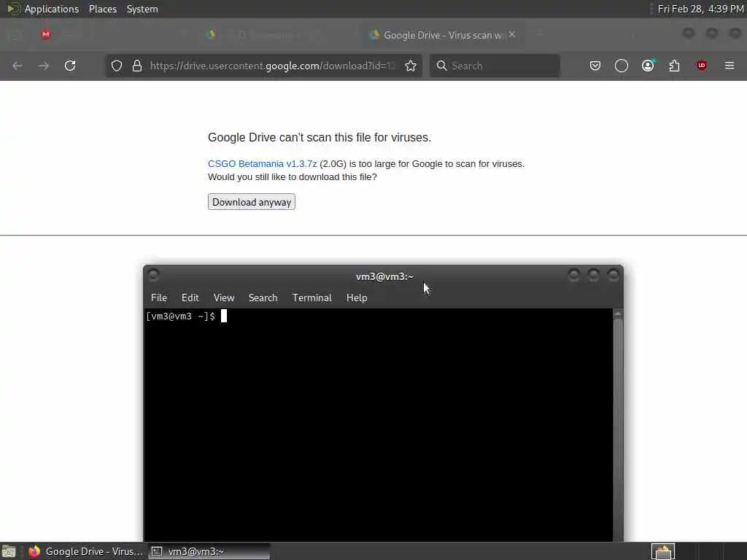Open the terminal Search menu
Screen dimensions: 747x560
[263, 297]
